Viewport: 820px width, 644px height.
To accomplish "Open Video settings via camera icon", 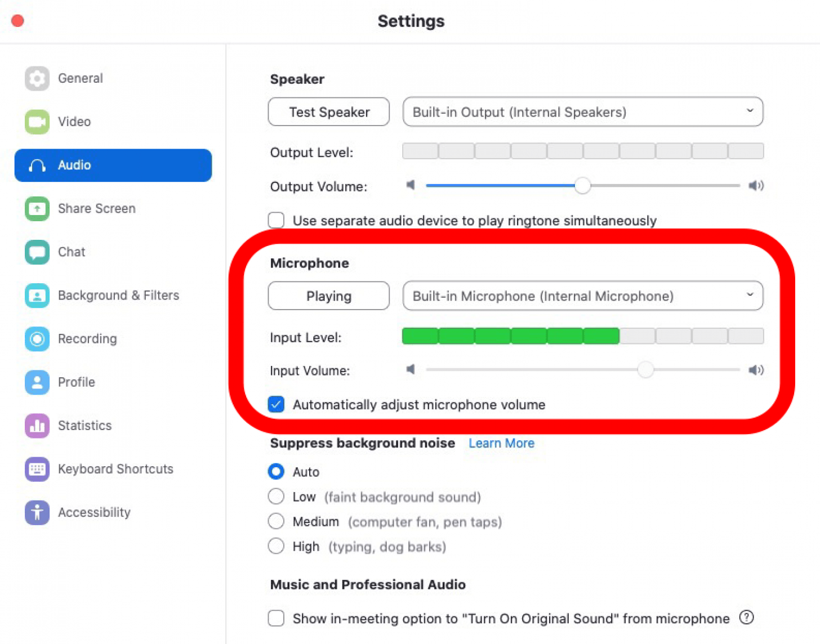I will coord(37,122).
